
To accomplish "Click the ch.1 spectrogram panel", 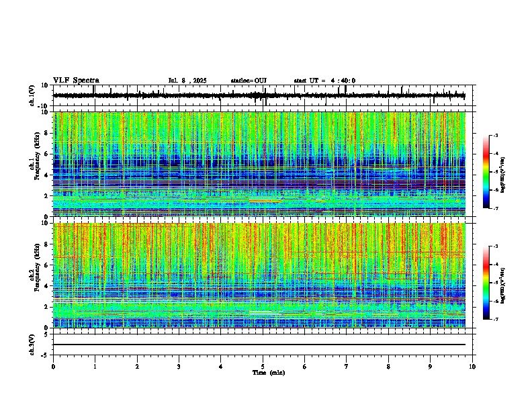I will point(259,164).
